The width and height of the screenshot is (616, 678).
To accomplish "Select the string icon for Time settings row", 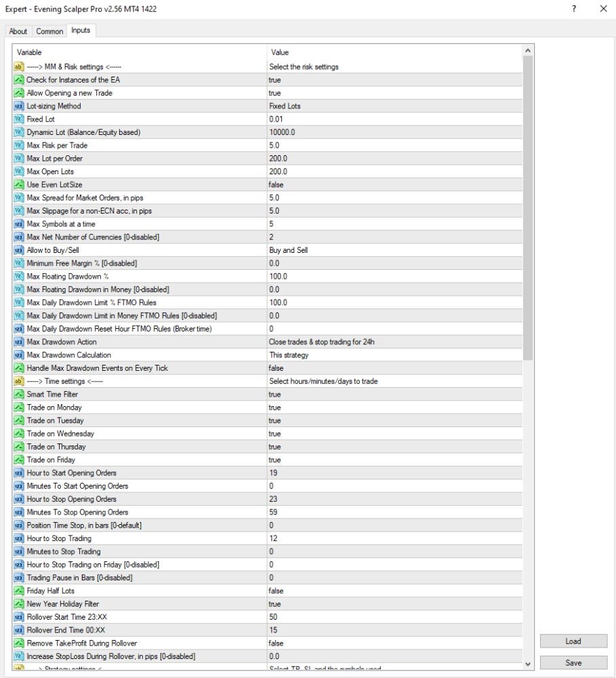I will click(x=18, y=381).
